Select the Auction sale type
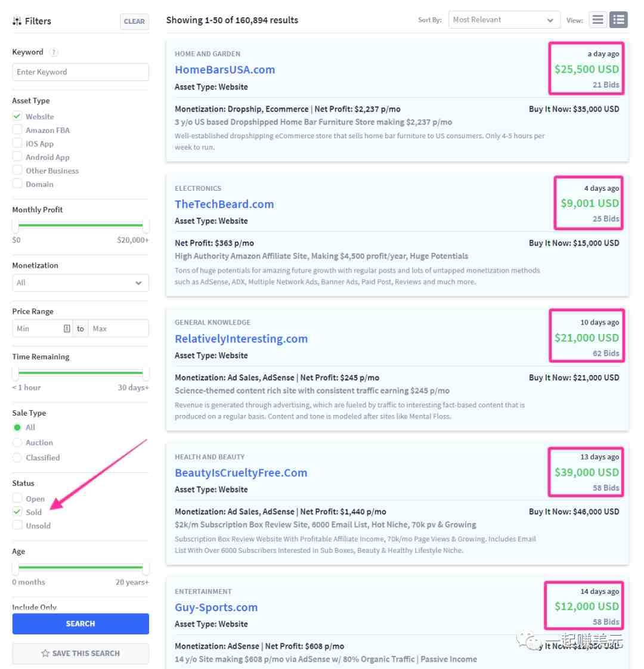 [17, 442]
